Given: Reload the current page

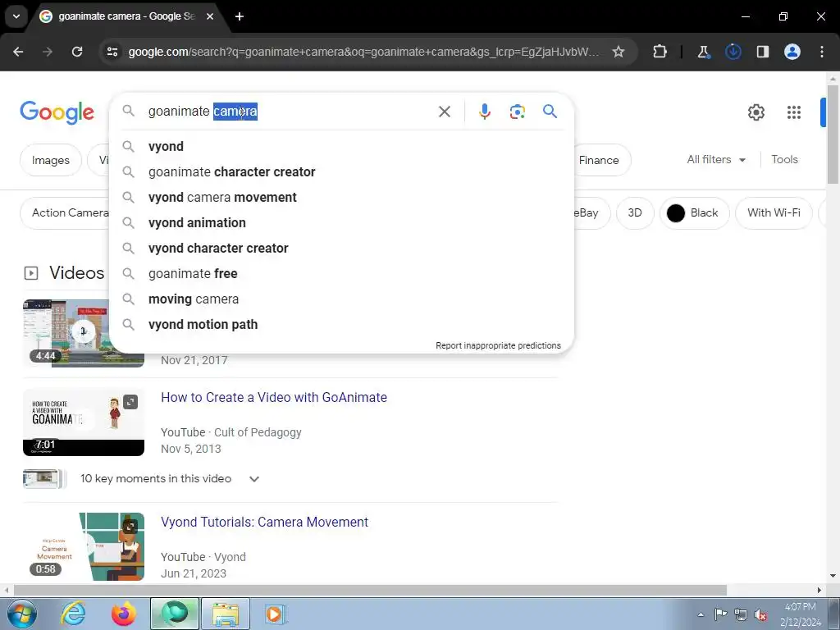Looking at the screenshot, I should [77, 52].
